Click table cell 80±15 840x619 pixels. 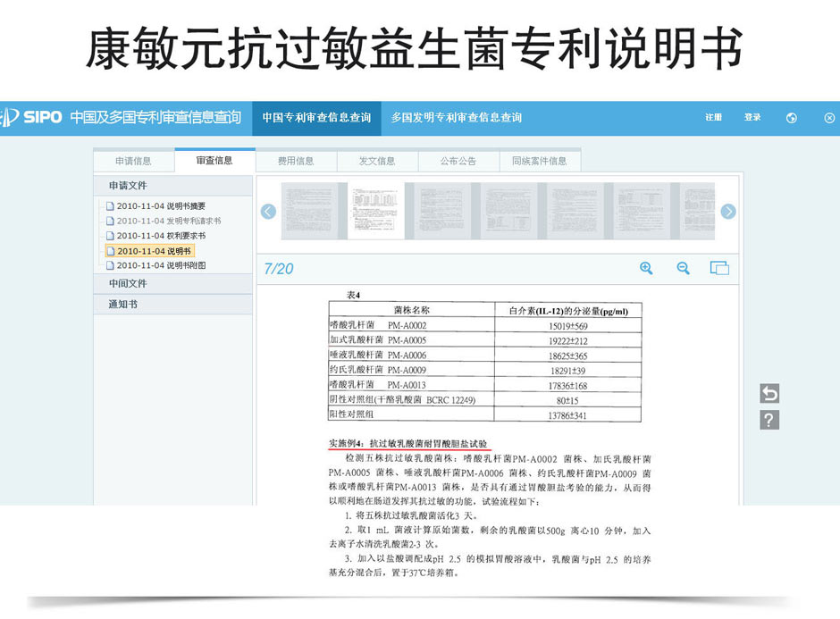pos(567,400)
